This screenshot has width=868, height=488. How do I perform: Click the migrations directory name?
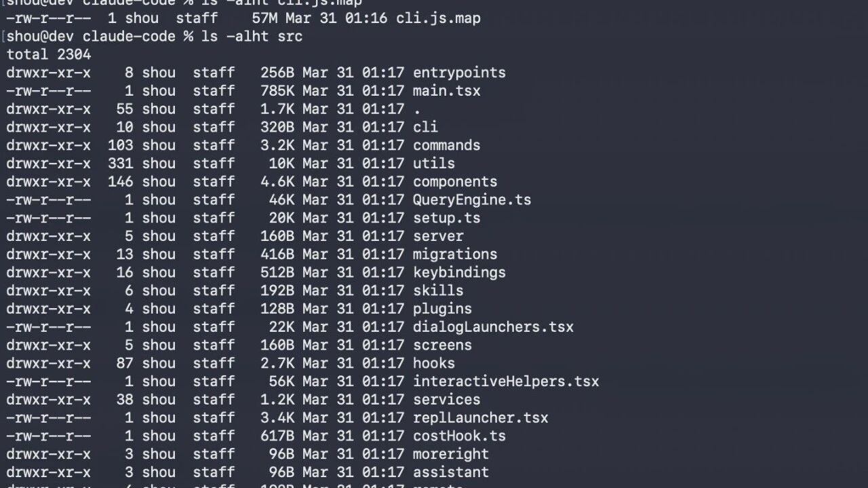coord(455,255)
